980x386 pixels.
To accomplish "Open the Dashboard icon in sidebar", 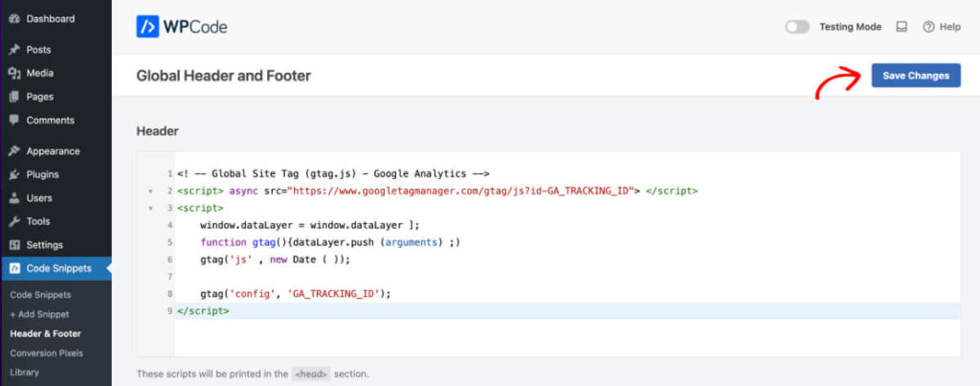I will click(x=14, y=19).
